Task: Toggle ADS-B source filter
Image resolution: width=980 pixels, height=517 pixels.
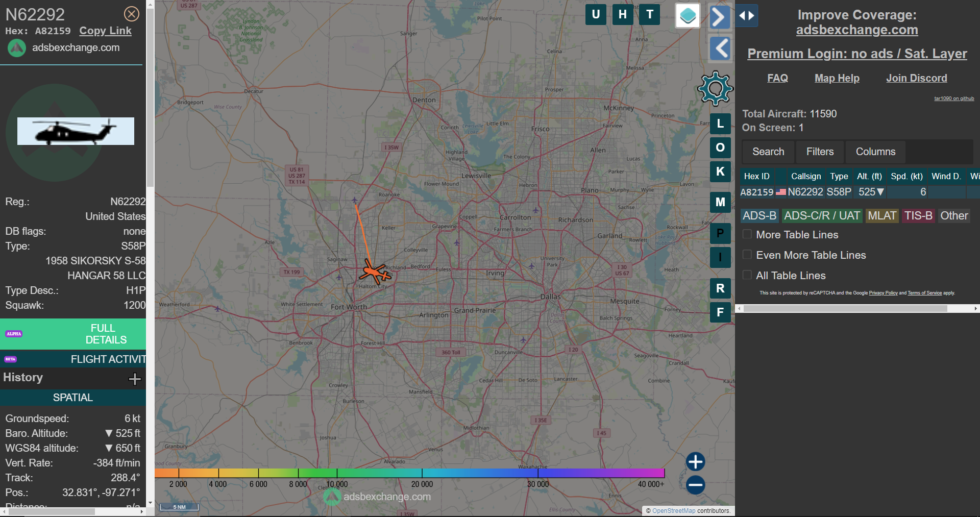Action: pos(759,216)
